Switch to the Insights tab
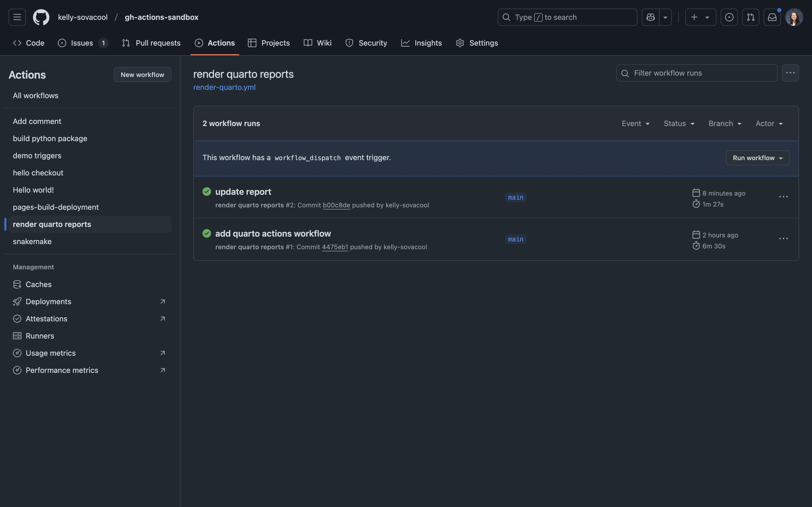The width and height of the screenshot is (812, 507). 421,43
